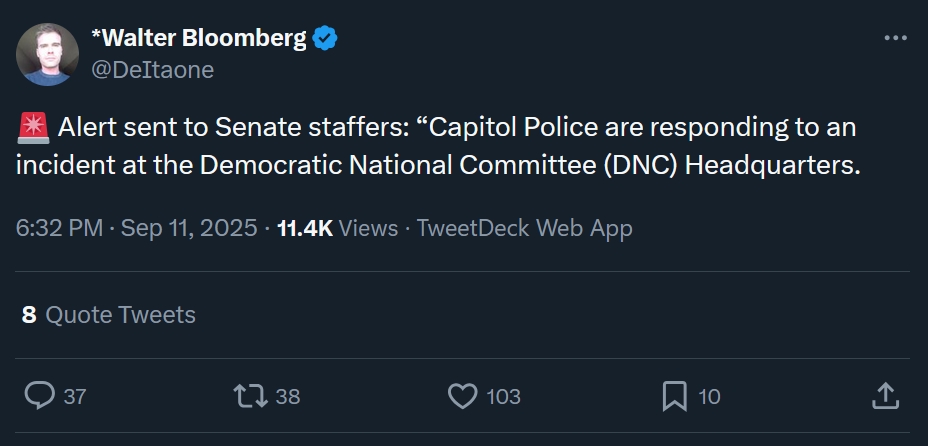Click the 37 replies count
This screenshot has width=928, height=446.
[x=75, y=397]
